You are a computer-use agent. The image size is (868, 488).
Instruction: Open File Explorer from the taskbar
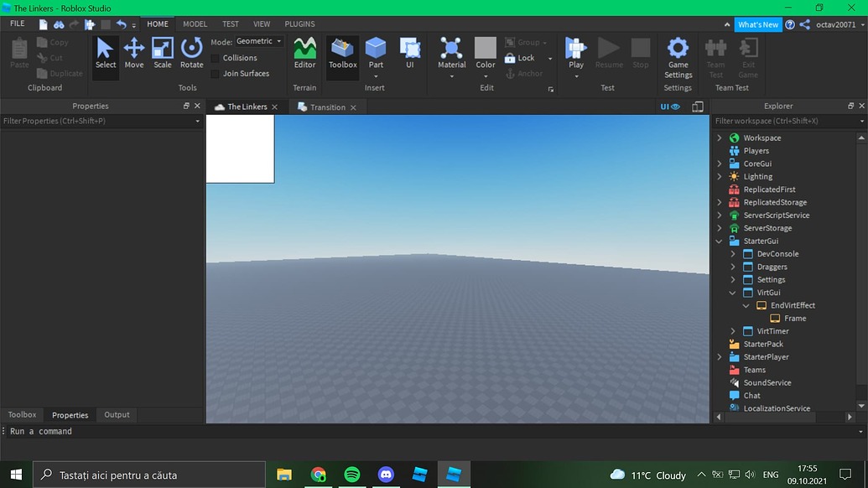(x=284, y=475)
